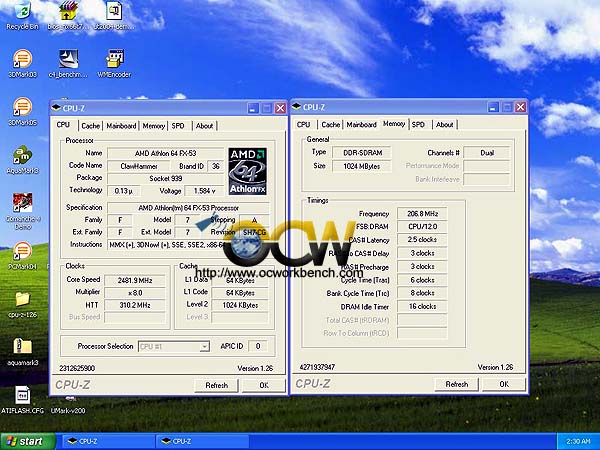Click the left CPU-Z window title icon
The image size is (600, 450).
click(56, 108)
